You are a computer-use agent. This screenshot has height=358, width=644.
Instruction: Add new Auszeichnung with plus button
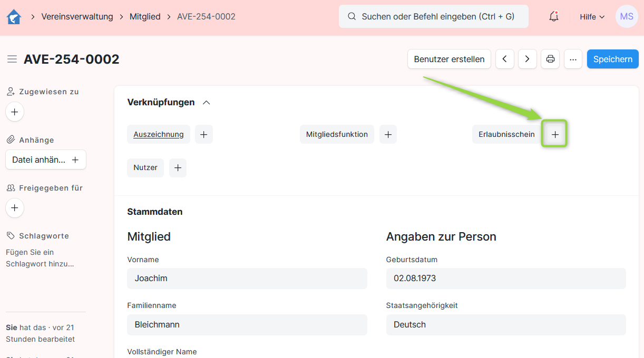point(204,134)
